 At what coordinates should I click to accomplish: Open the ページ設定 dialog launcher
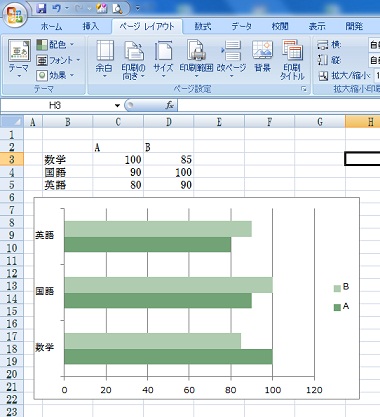pyautogui.click(x=304, y=89)
